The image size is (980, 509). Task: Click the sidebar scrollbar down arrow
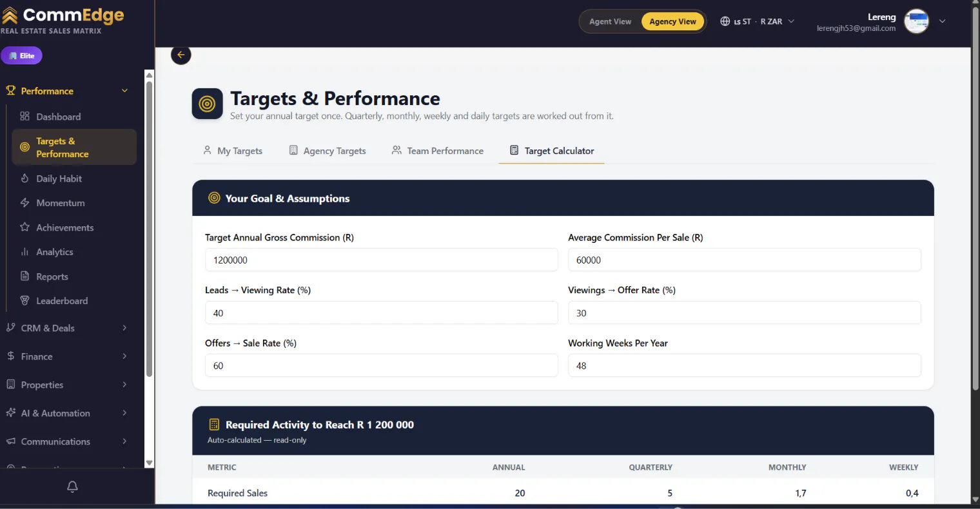point(150,463)
